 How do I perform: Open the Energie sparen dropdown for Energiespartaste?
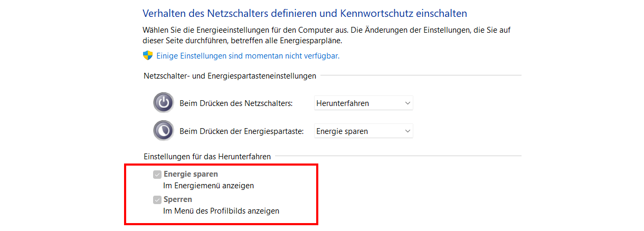(x=364, y=131)
